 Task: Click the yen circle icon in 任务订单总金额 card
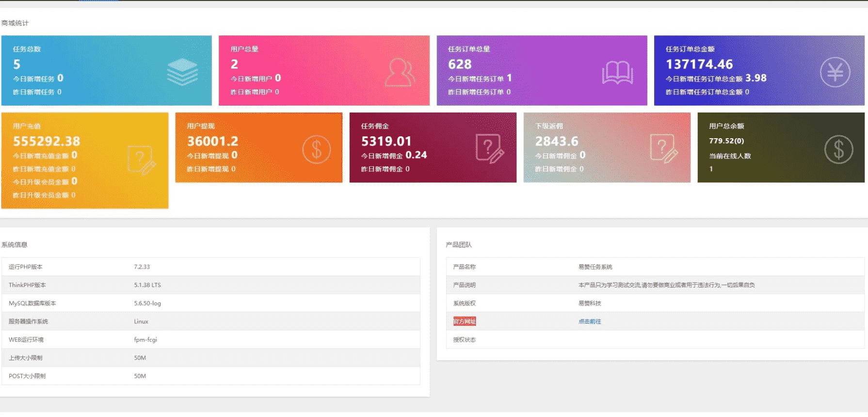tap(835, 72)
